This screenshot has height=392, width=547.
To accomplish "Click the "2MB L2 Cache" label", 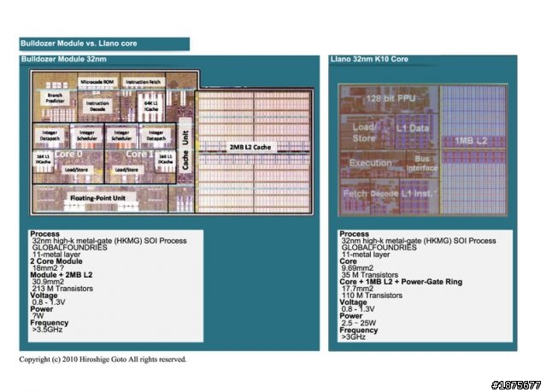I will [x=250, y=148].
